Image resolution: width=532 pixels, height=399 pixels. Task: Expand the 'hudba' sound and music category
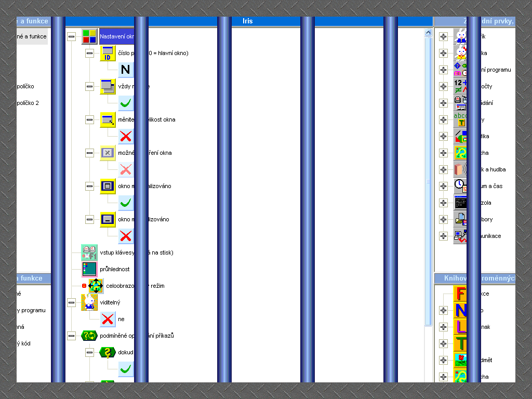coord(443,169)
